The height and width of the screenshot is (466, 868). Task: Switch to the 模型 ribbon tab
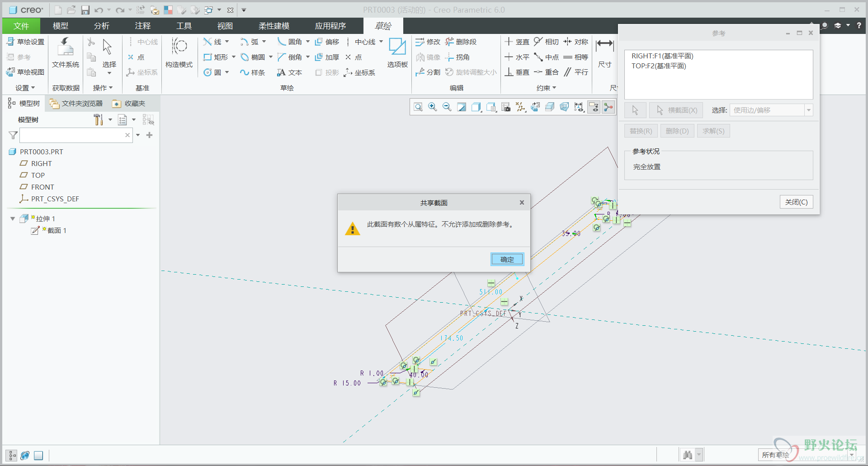click(x=61, y=26)
